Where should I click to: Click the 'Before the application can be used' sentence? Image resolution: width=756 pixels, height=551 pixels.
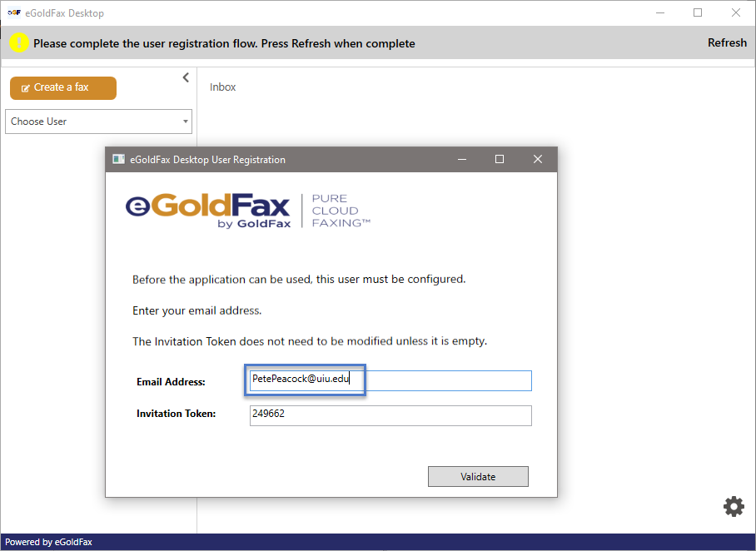pos(299,279)
